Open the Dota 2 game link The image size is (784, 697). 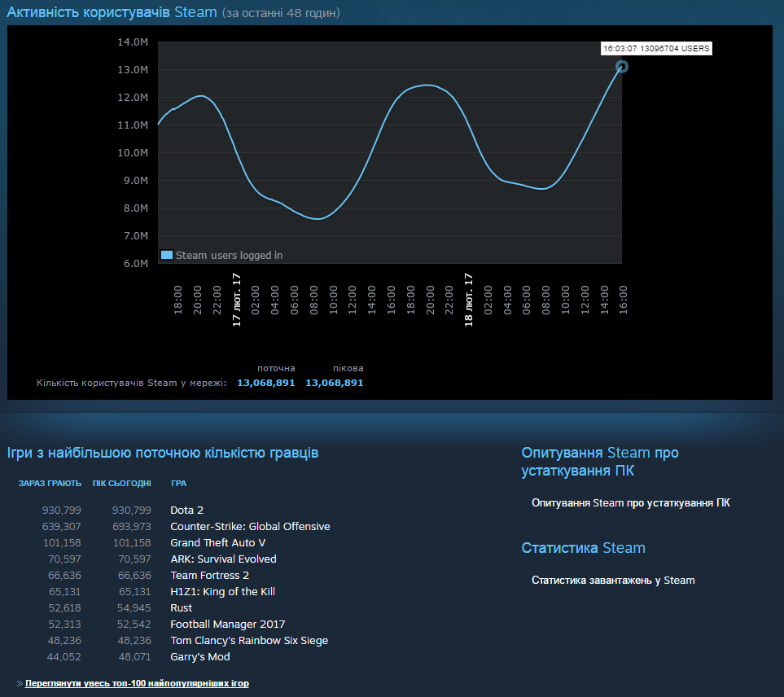pos(186,510)
